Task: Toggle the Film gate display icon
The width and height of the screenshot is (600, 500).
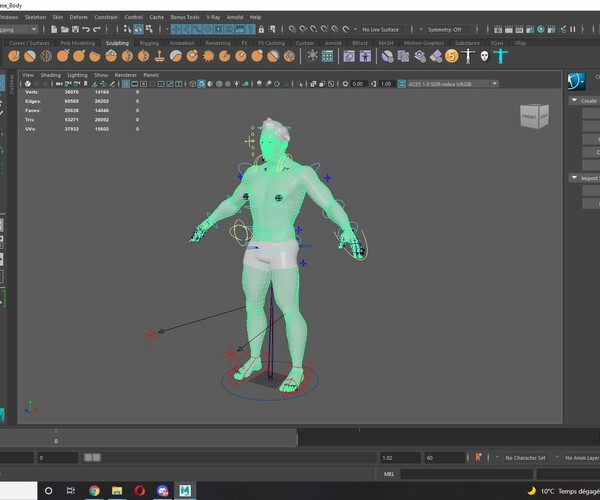Action: (135, 84)
